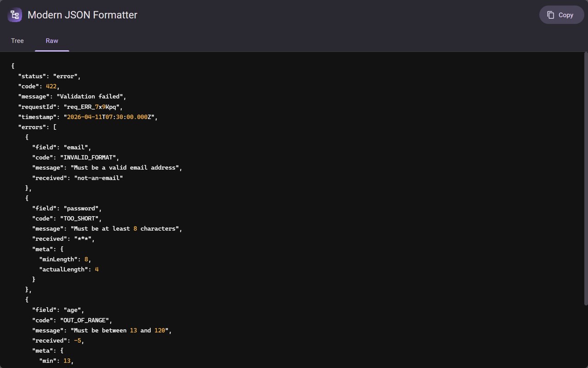588x368 pixels.
Task: Click the "actualLength": 4 line
Action: [69, 269]
